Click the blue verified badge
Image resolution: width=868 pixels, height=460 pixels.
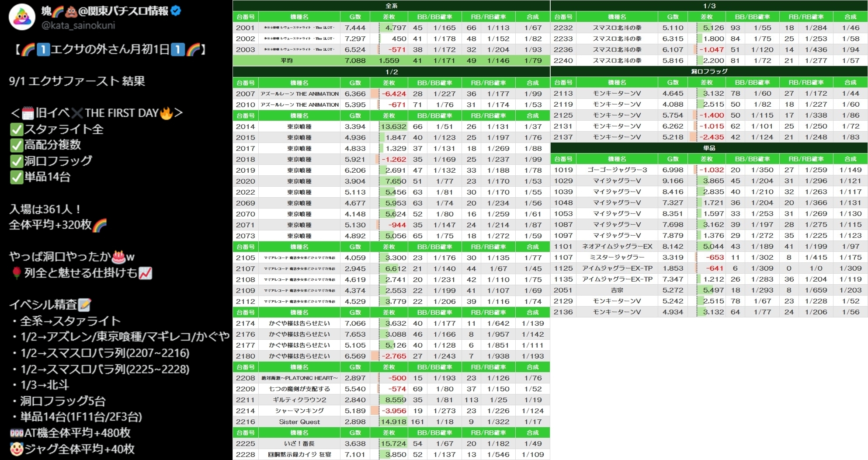point(176,11)
